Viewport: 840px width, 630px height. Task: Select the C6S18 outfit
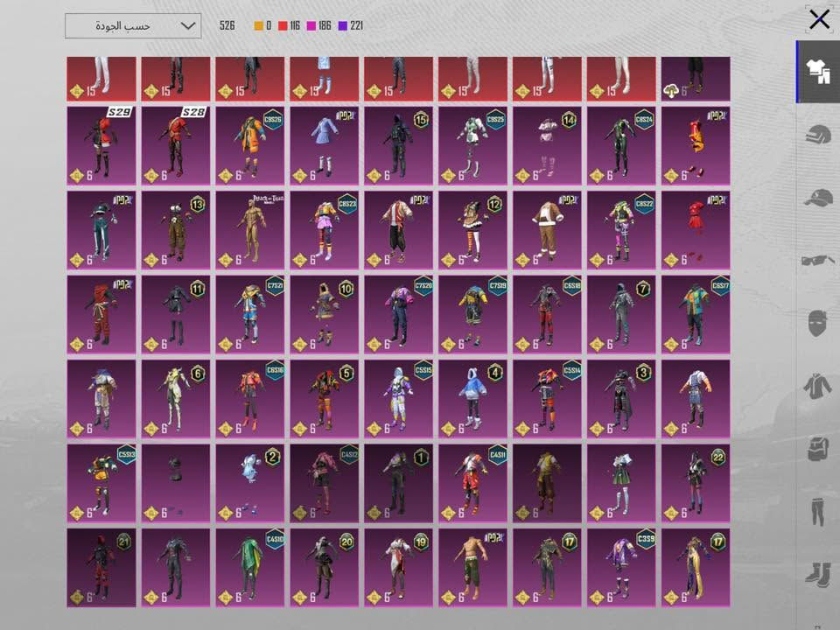(x=547, y=314)
